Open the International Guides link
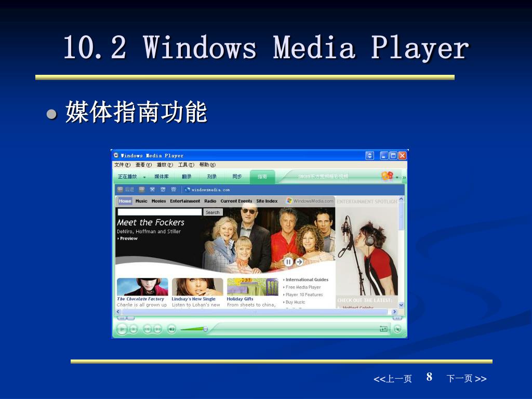This screenshot has width=532, height=399. tap(307, 280)
